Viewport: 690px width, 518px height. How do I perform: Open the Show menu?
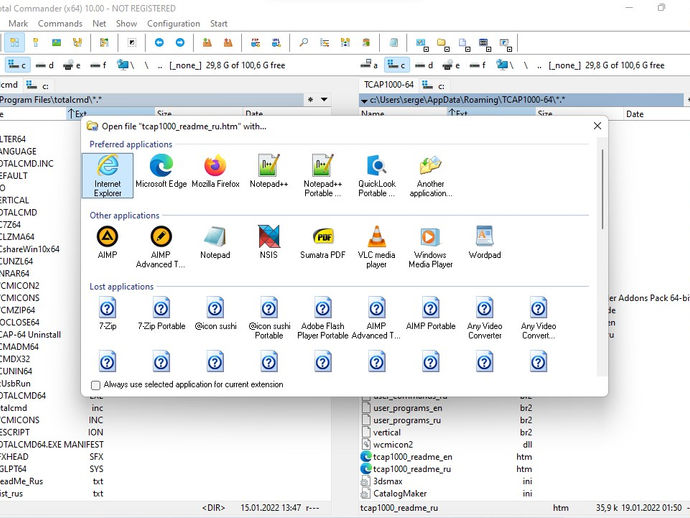pos(126,24)
